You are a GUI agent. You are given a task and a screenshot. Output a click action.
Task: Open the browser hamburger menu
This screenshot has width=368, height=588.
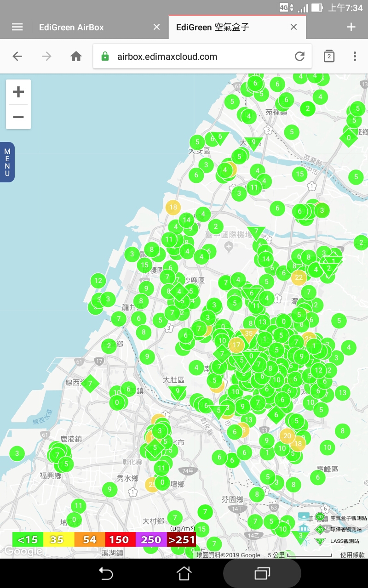coord(17,27)
